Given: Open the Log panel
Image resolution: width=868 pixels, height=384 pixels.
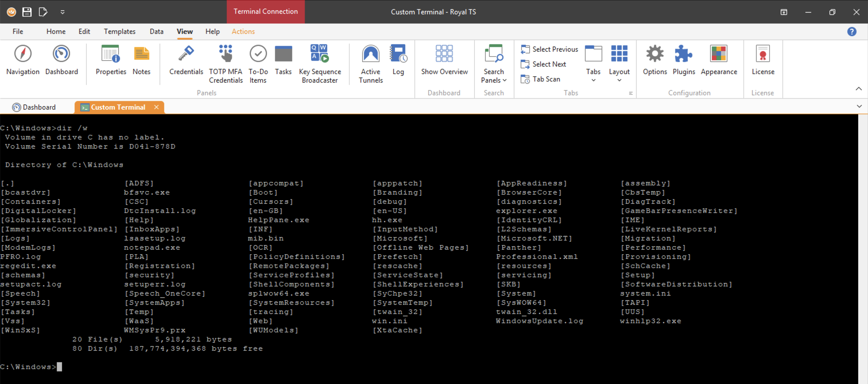Looking at the screenshot, I should tap(398, 60).
